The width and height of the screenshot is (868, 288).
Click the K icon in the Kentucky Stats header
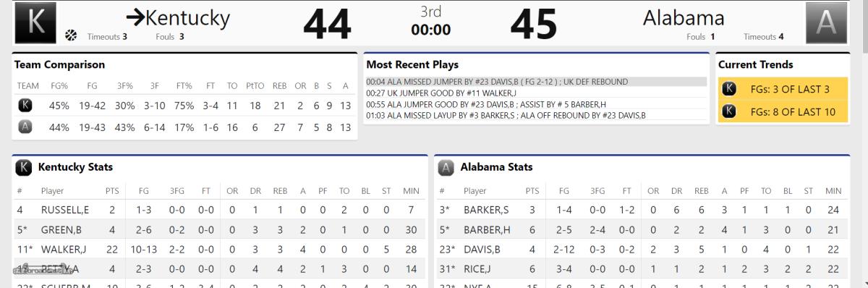tap(24, 168)
